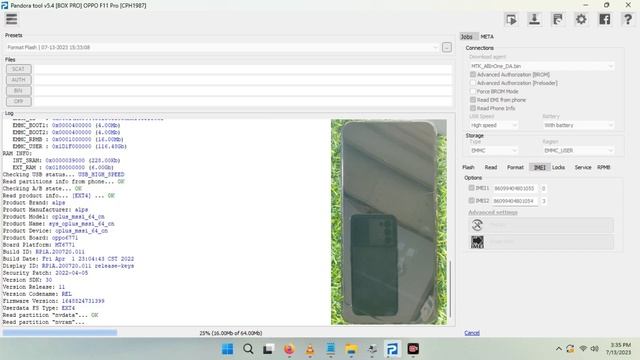640x360 pixels.
Task: Select the Format tab
Action: tap(515, 167)
